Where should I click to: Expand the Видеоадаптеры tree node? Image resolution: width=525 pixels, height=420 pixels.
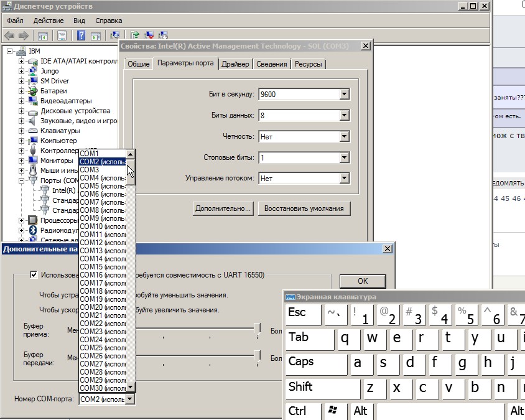21,101
